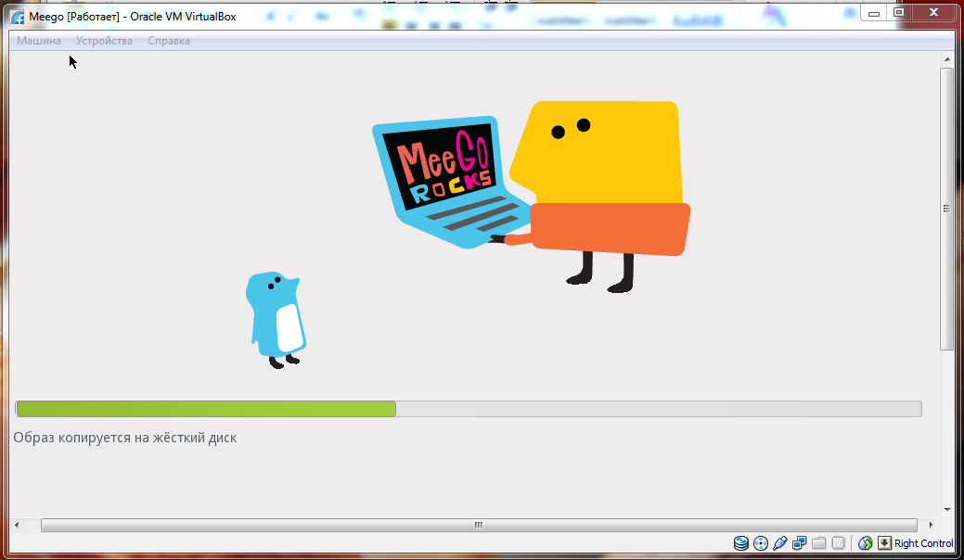Click the shared folders status icon
Viewport: 964px width, 560px height.
[x=818, y=542]
